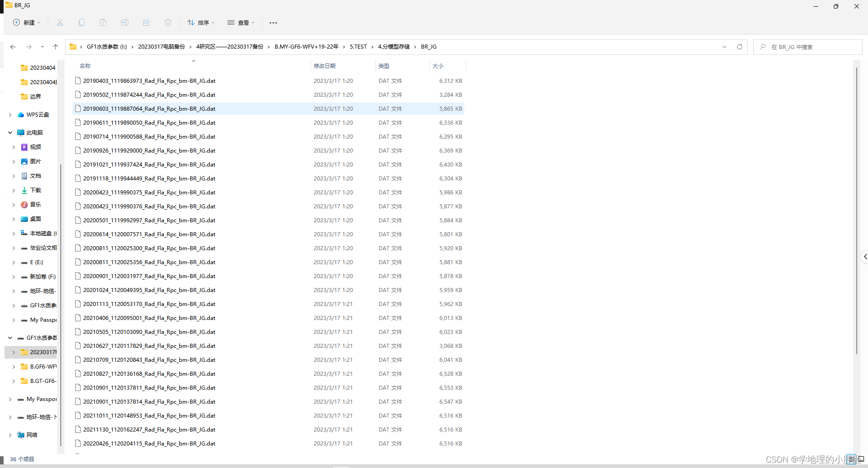Click the 网络 network icon
The image size is (868, 468).
coord(21,435)
